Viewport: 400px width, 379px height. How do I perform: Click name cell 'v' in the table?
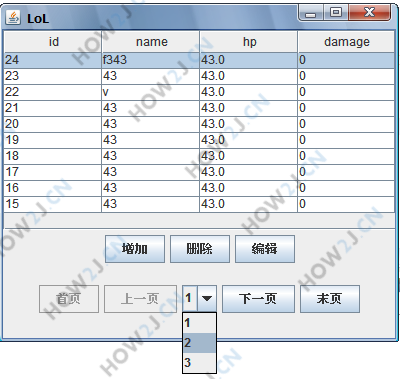point(151,92)
